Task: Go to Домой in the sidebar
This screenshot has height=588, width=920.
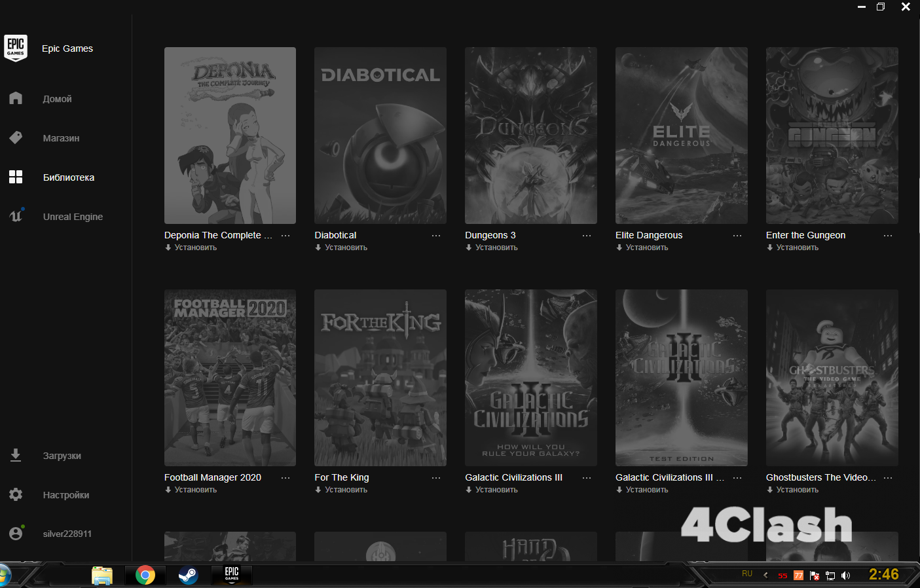Action: pos(58,99)
